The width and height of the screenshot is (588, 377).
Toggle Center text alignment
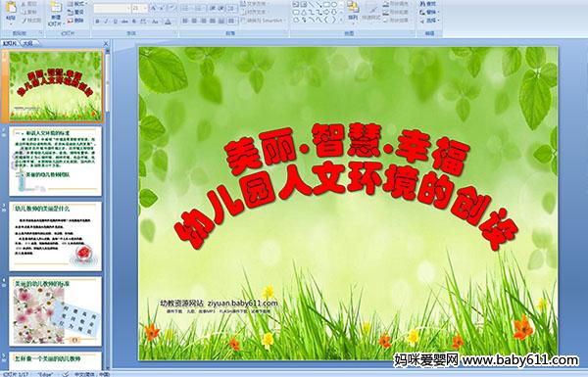194,21
